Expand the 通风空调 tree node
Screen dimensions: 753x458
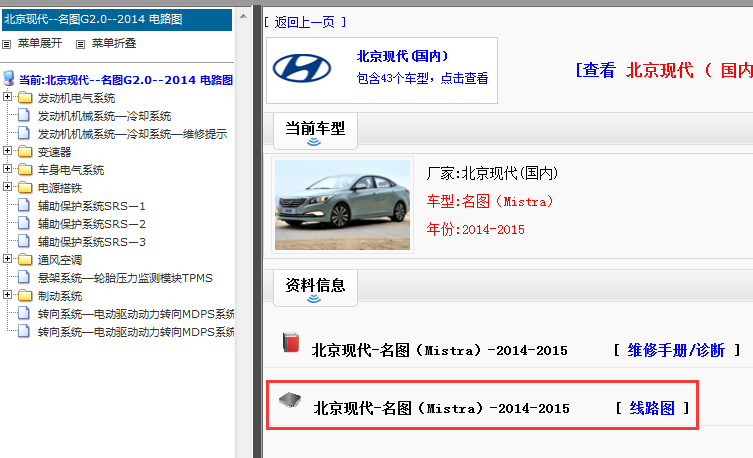click(7, 259)
